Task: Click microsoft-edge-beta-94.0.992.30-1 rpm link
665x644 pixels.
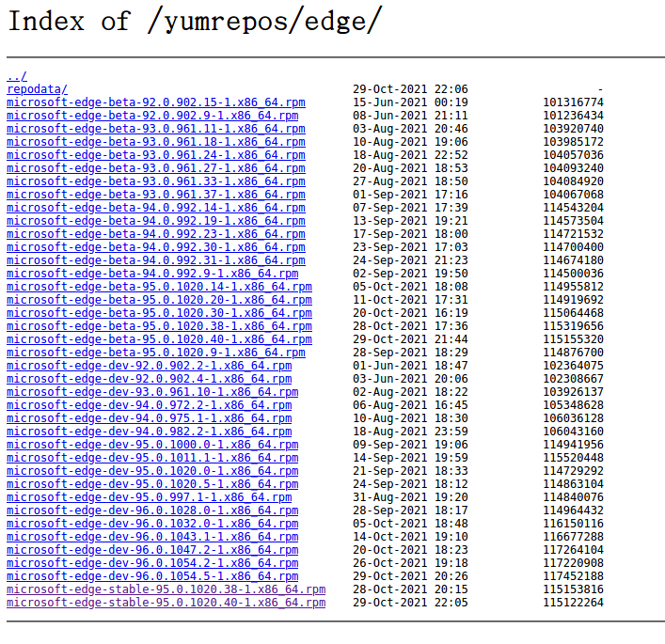Action: tap(156, 247)
